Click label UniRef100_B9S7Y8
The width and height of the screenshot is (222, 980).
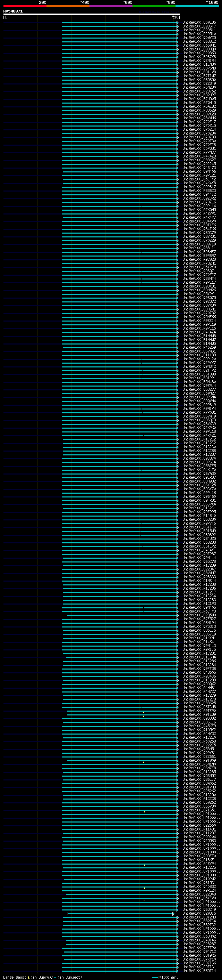(x=199, y=57)
